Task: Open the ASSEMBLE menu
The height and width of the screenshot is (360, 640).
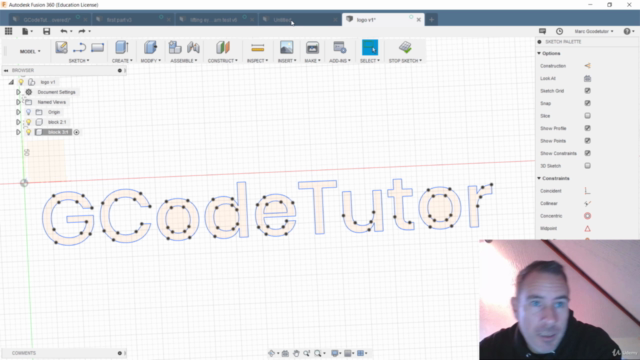Action: click(x=184, y=61)
